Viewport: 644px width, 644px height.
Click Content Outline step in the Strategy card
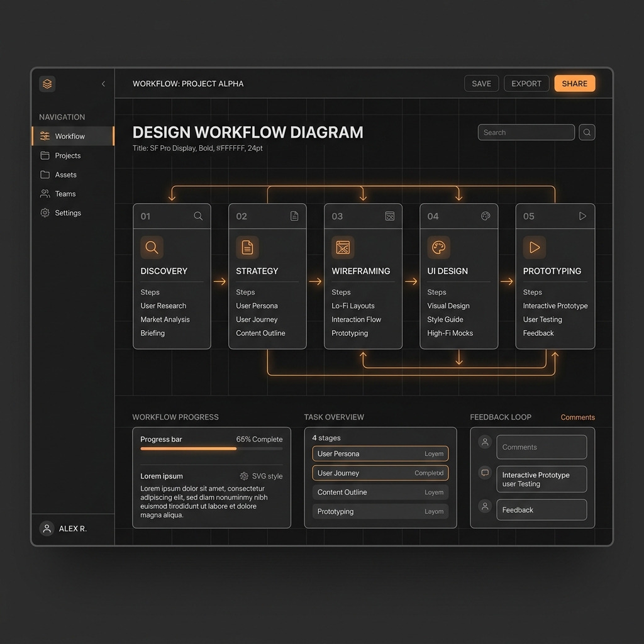[260, 333]
